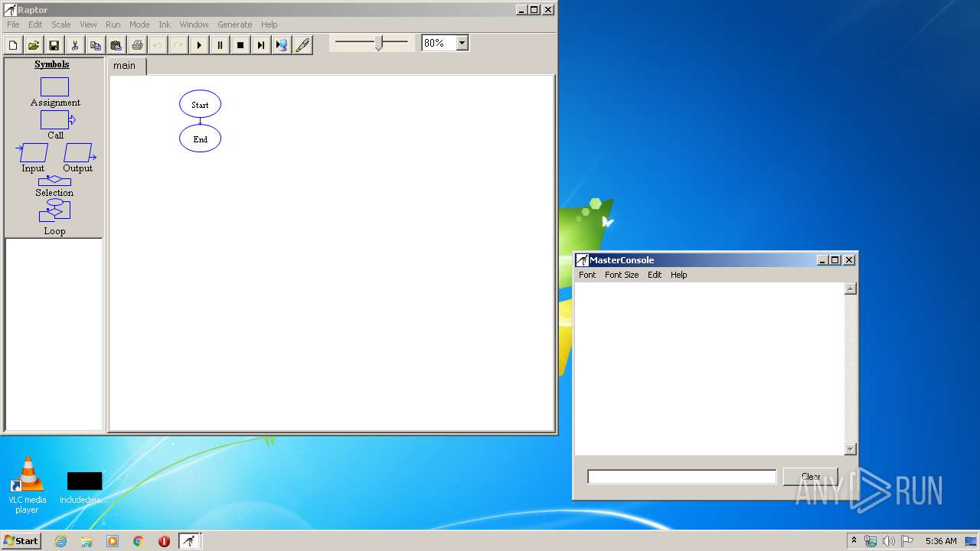
Task: Select the Start oval in flowchart
Action: pyautogui.click(x=200, y=105)
